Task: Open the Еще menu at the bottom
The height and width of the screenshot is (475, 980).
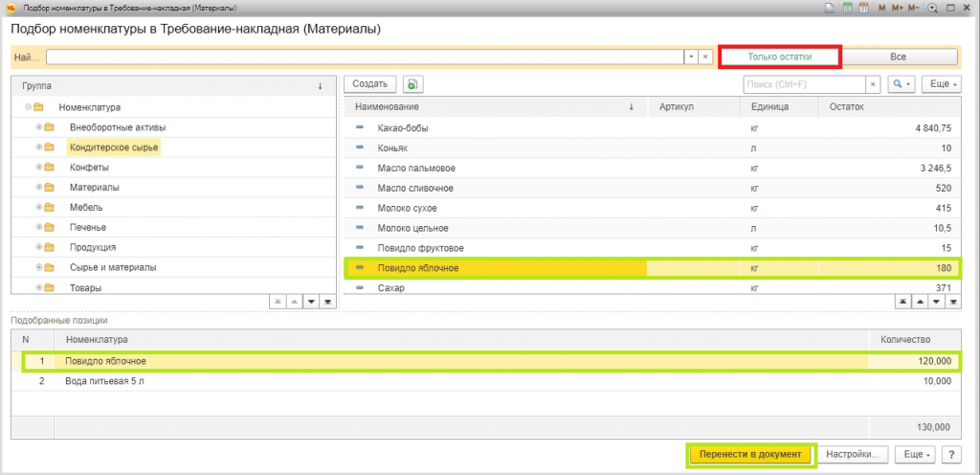Action: (916, 454)
